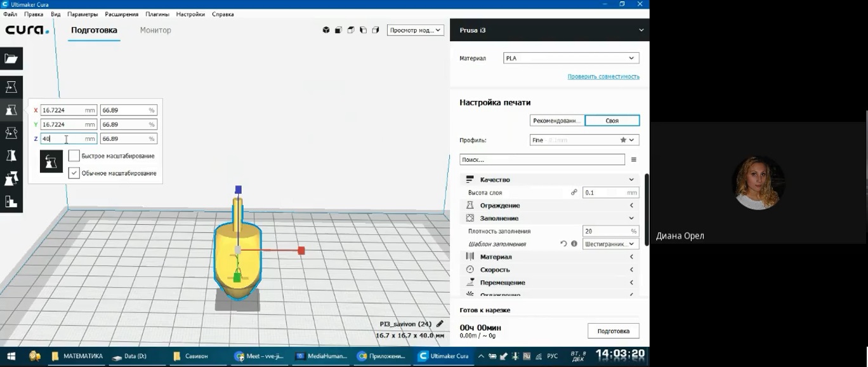
Task: Toggle Обычное масштабирование checkbox
Action: [x=74, y=173]
